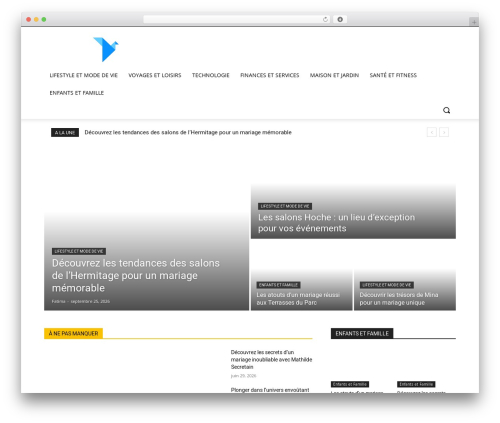Open a new browser tab with plus

pyautogui.click(x=474, y=22)
